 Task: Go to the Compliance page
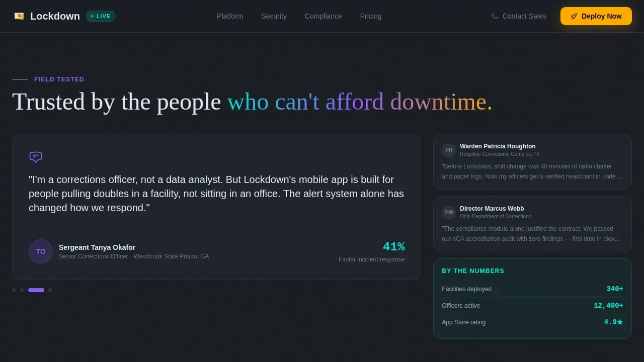[x=324, y=16]
